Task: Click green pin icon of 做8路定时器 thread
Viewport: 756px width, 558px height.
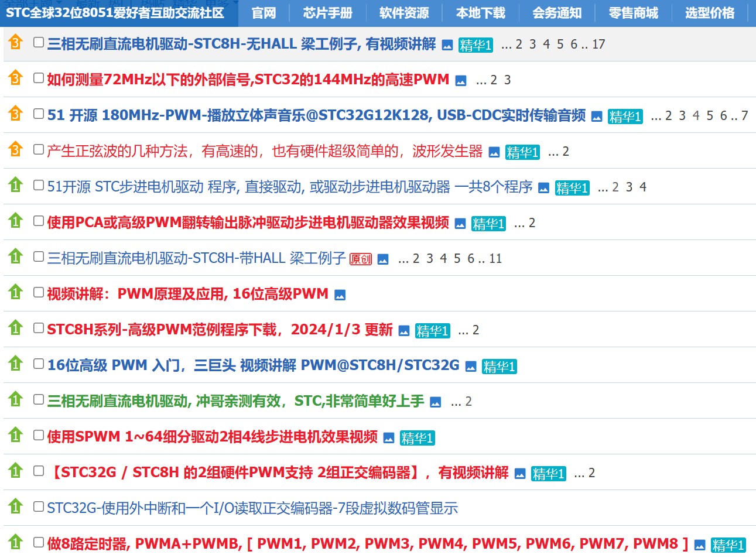Action: pos(16,542)
